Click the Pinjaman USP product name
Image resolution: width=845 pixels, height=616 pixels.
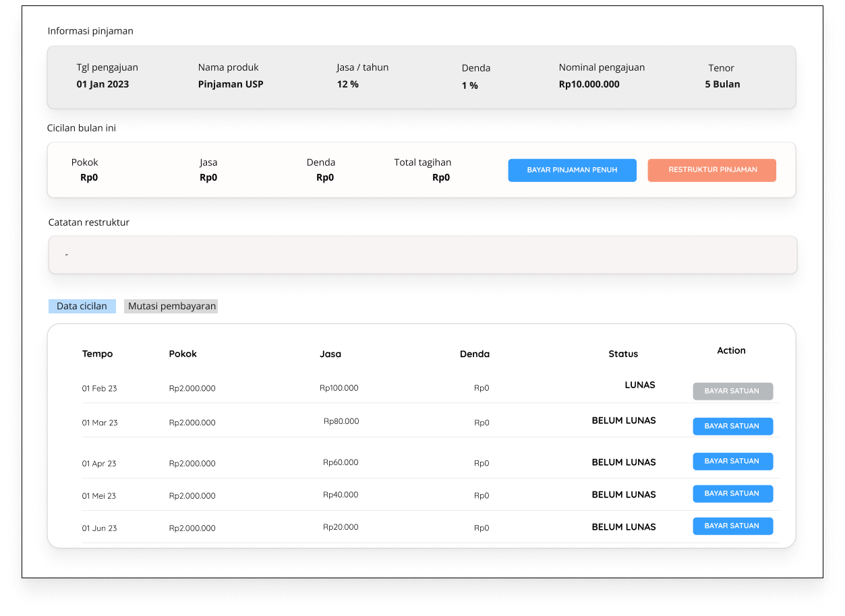[x=231, y=84]
